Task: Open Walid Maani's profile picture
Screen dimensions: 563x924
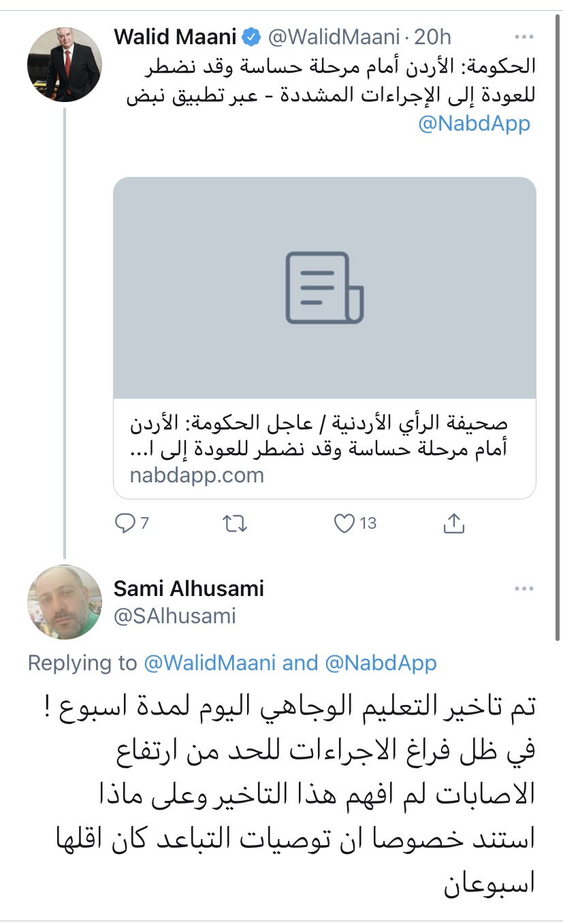Action: (64, 65)
